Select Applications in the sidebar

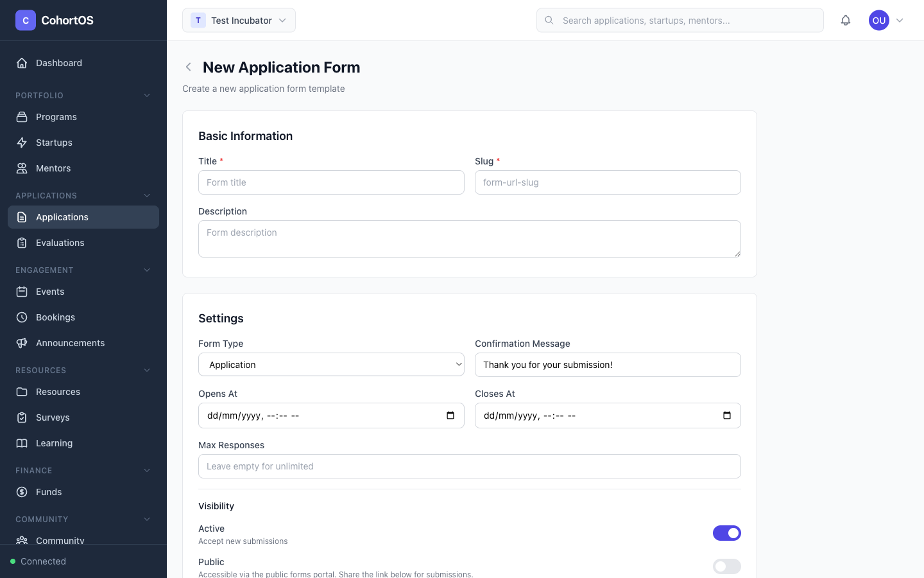(x=62, y=217)
